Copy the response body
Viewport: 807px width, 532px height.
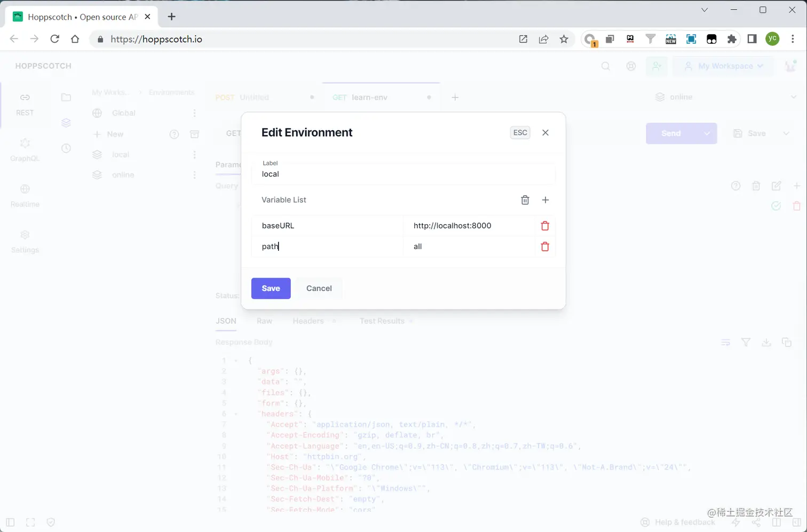click(x=786, y=342)
